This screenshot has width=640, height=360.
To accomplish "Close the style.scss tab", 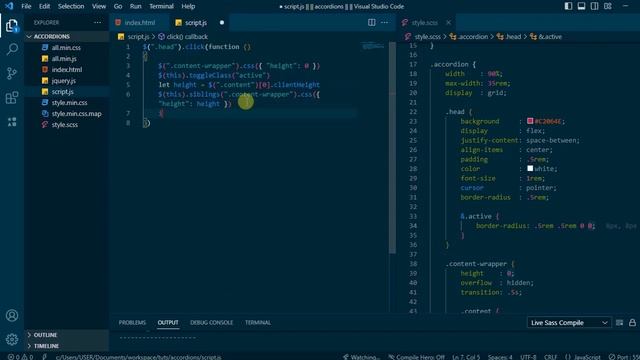I will point(449,22).
